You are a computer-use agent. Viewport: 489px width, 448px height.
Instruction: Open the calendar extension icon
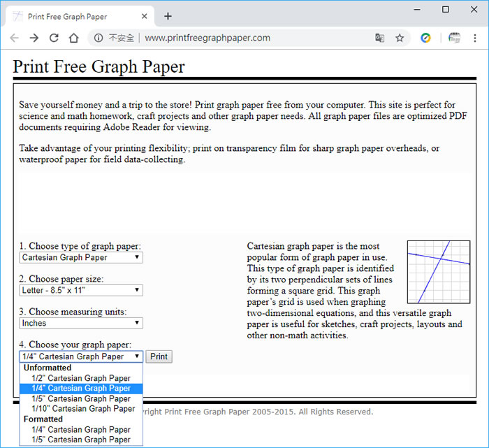(x=454, y=38)
